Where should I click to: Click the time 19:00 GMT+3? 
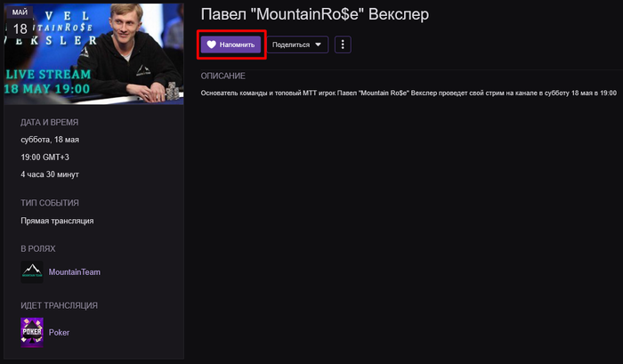44,157
